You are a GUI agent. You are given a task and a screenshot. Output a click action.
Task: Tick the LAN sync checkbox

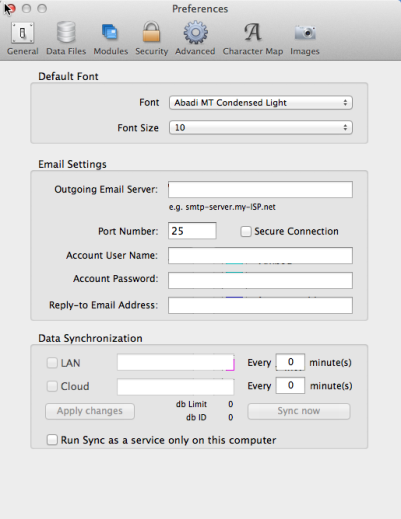(52, 363)
